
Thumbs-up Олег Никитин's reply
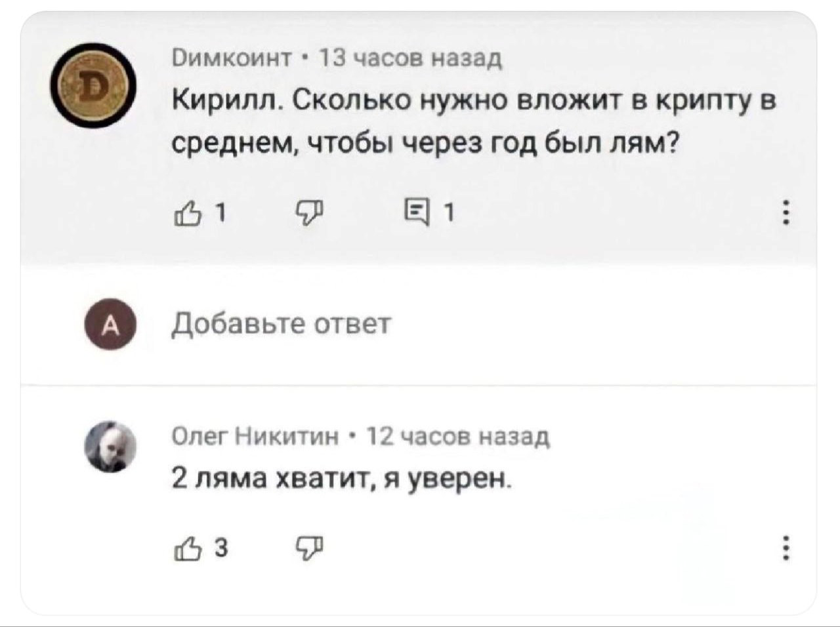(186, 548)
